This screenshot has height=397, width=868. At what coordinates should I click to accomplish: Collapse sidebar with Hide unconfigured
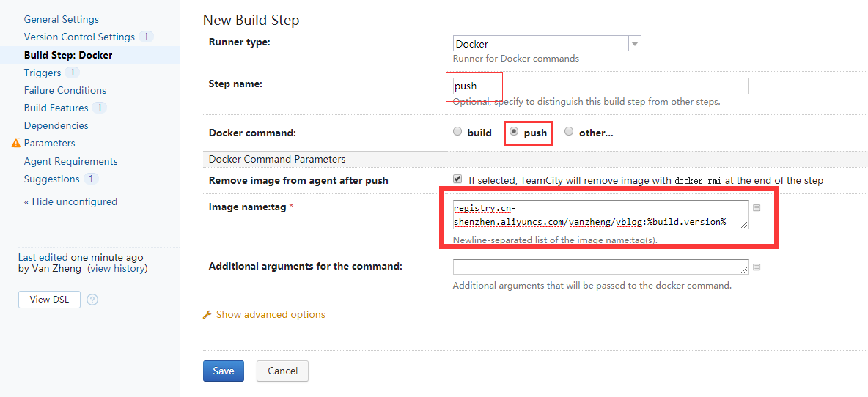(x=71, y=202)
